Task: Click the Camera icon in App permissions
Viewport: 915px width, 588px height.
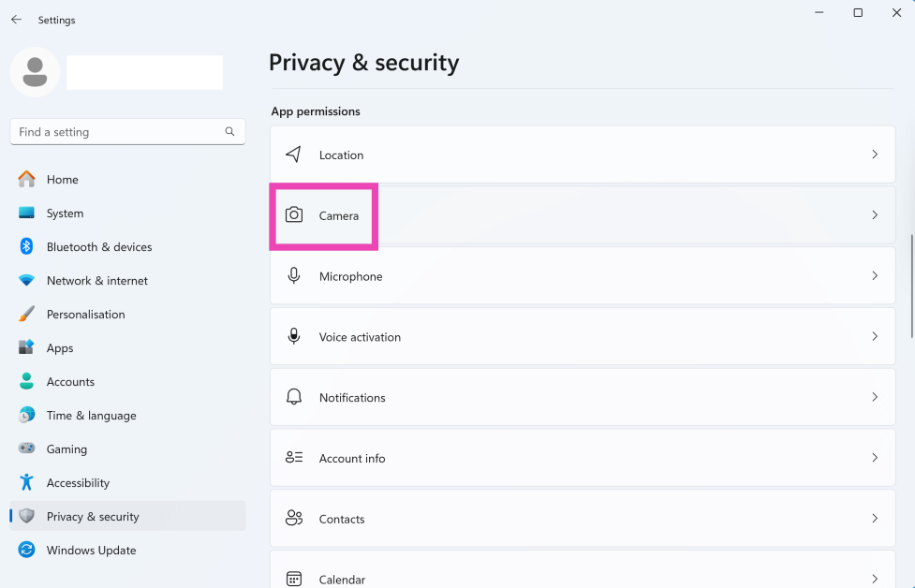Action: click(x=294, y=215)
